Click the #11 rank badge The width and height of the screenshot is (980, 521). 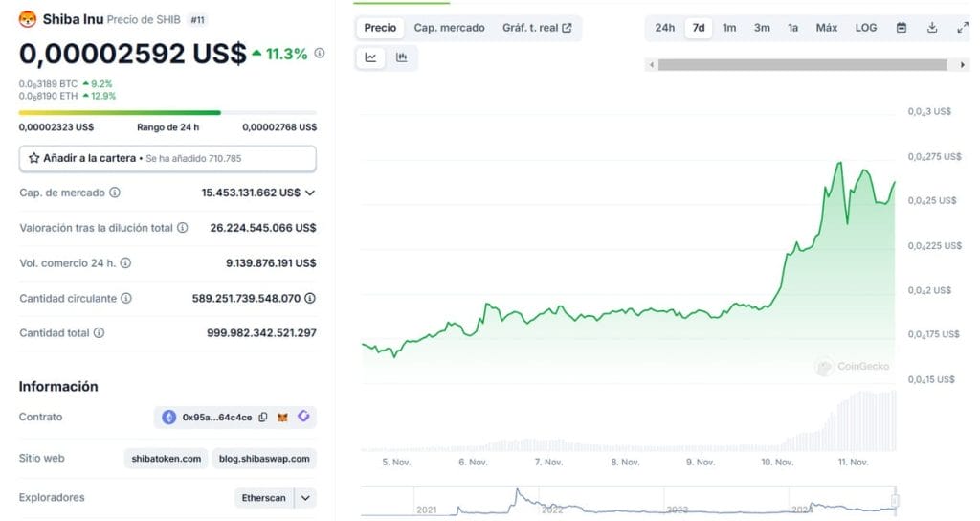point(197,20)
